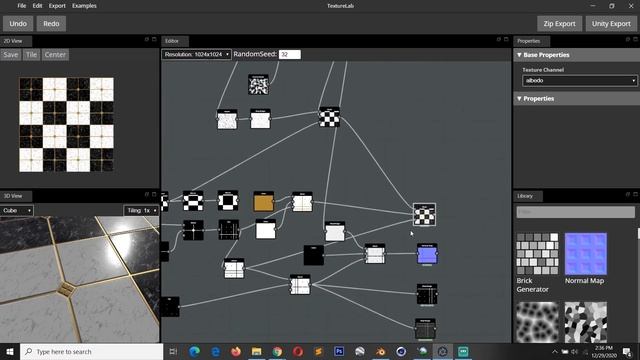
Task: Open the Examples menu
Action: (x=84, y=6)
